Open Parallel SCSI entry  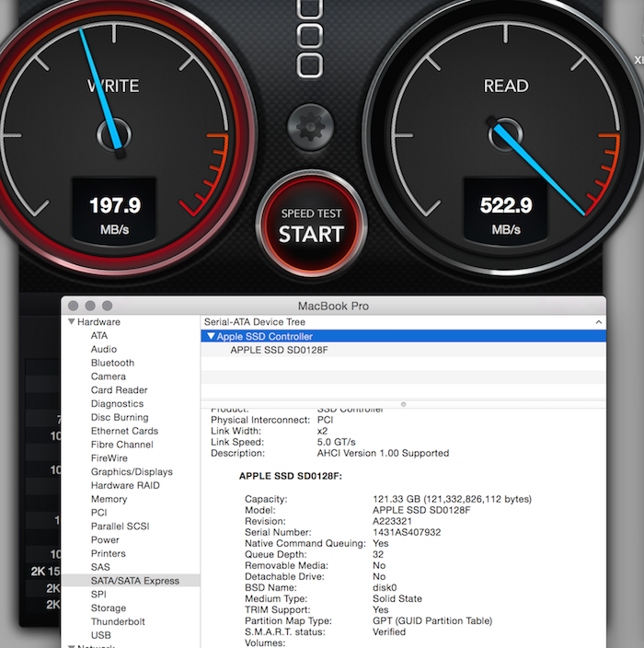click(x=121, y=526)
